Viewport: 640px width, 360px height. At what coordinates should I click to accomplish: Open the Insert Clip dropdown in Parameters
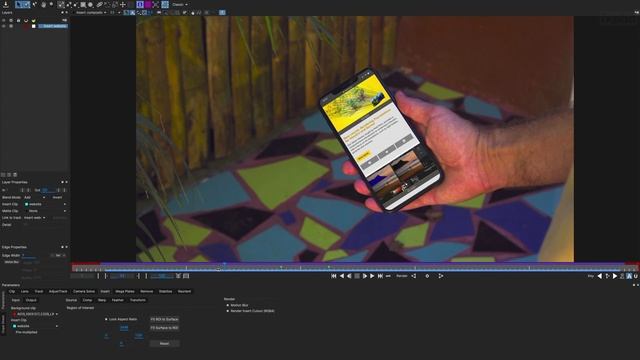point(35,326)
